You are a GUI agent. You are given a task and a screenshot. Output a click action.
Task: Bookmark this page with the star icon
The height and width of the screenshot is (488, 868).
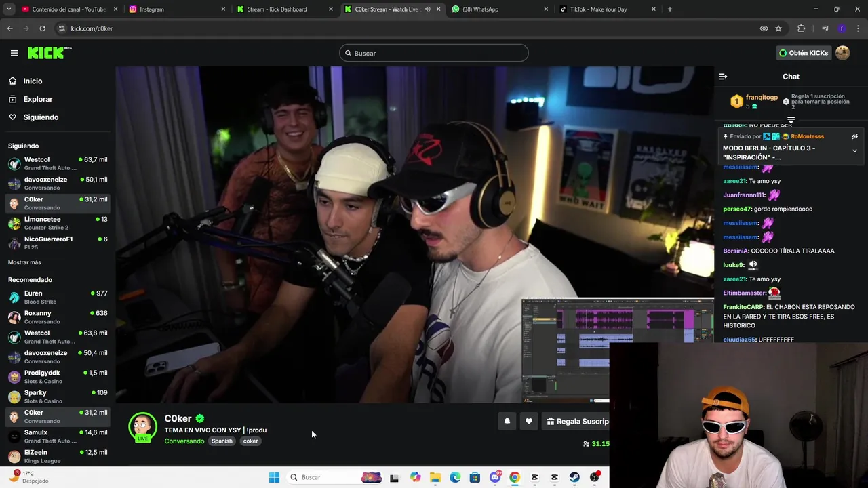(x=778, y=28)
